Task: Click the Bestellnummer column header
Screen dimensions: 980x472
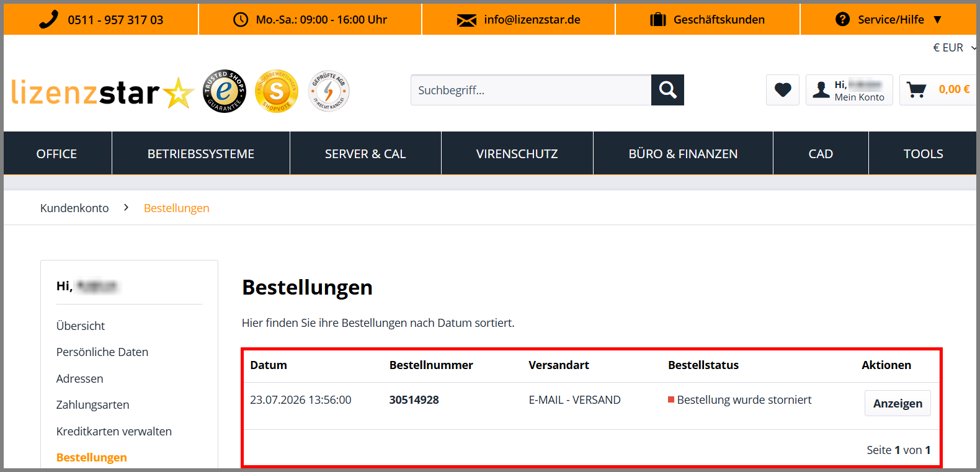Action: (x=431, y=365)
